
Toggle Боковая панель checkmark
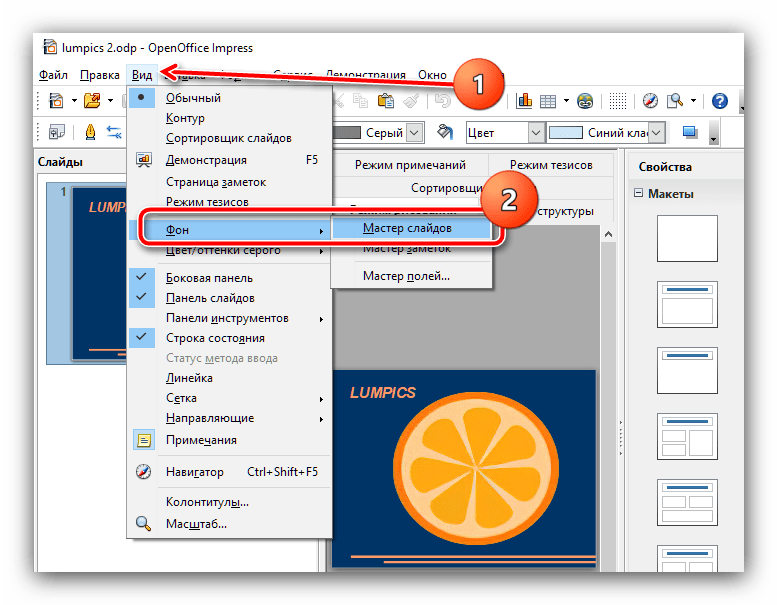coord(229,278)
